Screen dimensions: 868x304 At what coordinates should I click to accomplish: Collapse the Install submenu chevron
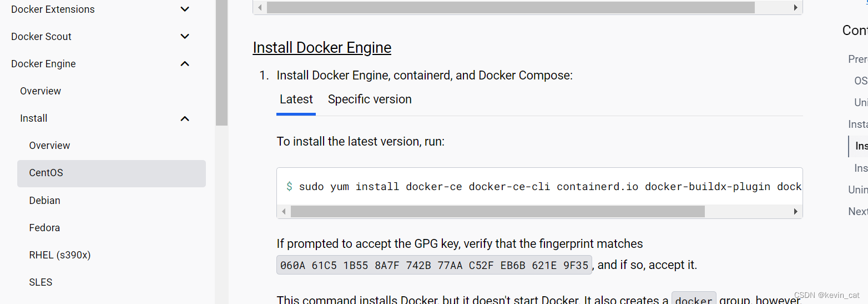coord(185,118)
